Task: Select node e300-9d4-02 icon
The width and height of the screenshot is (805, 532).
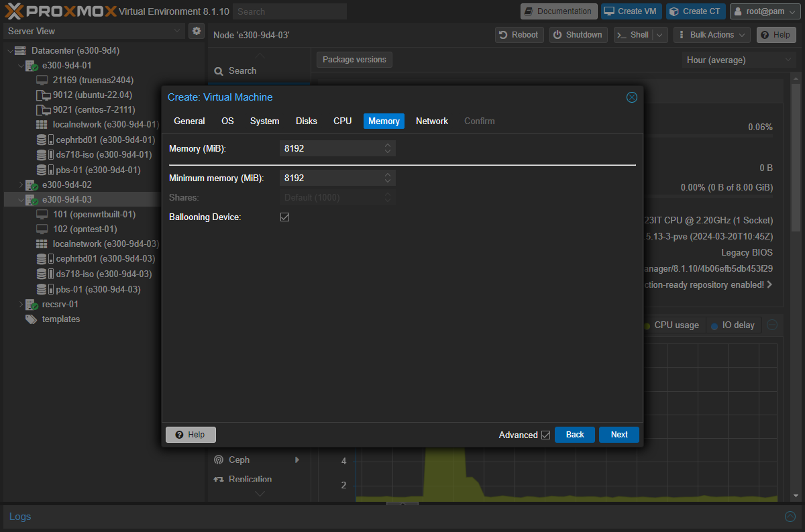Action: [x=32, y=184]
